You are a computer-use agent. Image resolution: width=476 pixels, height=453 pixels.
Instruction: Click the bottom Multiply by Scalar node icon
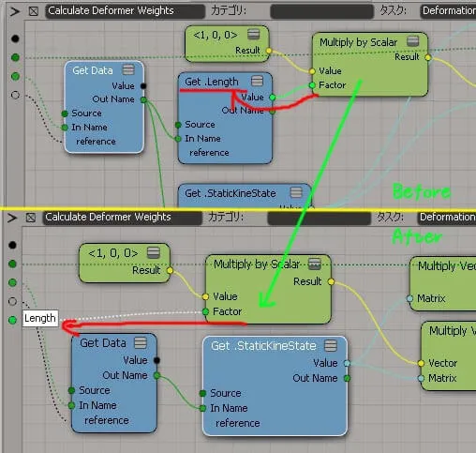pos(315,264)
